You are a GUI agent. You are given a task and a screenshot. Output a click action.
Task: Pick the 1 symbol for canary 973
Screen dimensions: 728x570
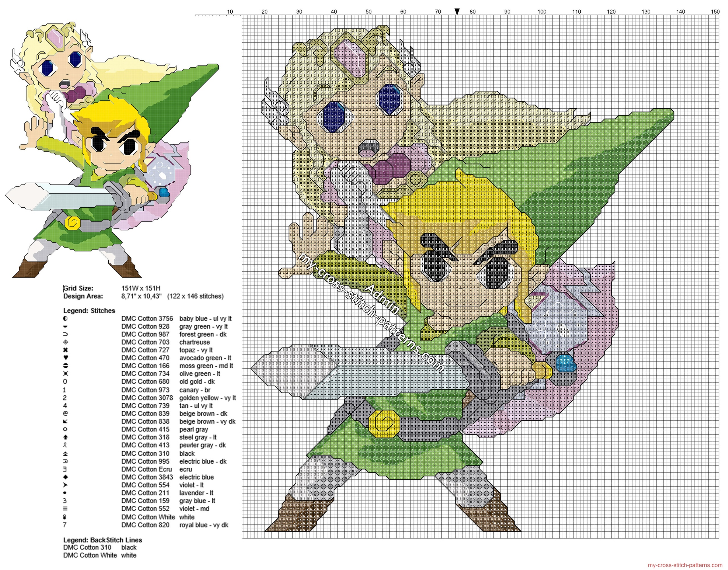tap(65, 390)
